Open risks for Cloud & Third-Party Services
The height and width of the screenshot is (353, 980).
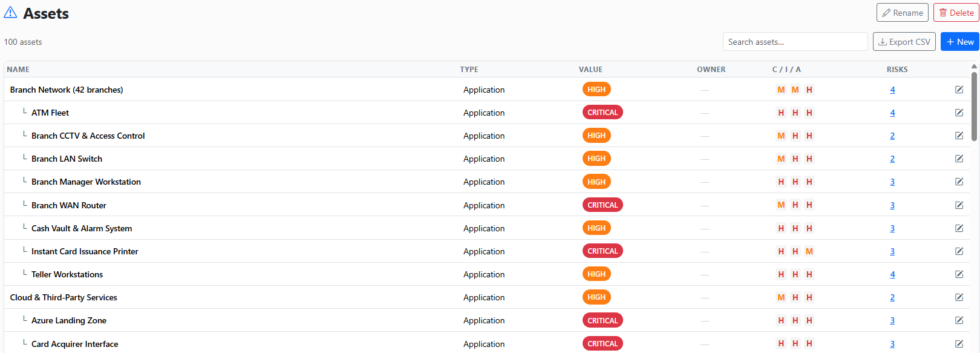coord(892,297)
